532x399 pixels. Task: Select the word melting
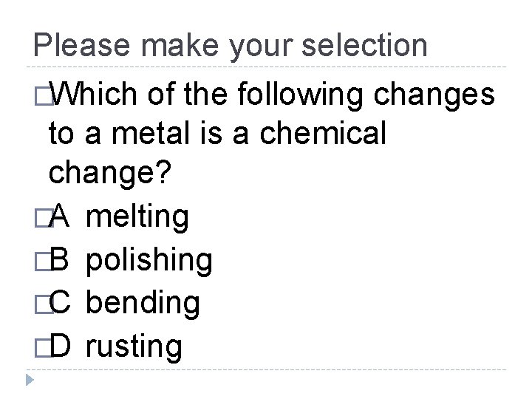[x=137, y=217]
